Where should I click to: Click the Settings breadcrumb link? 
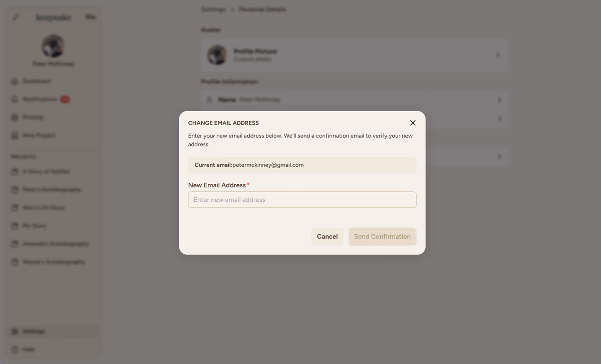pos(213,10)
